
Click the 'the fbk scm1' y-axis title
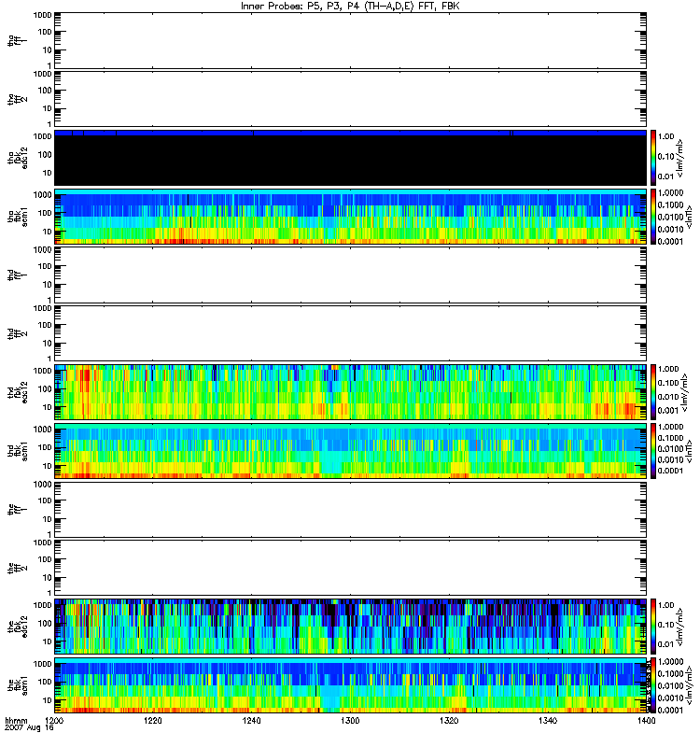(18, 685)
